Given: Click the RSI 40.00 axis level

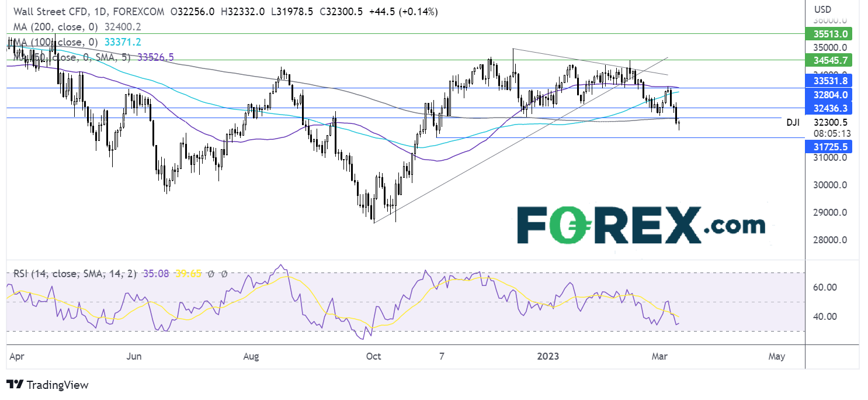Looking at the screenshot, I should click(825, 316).
